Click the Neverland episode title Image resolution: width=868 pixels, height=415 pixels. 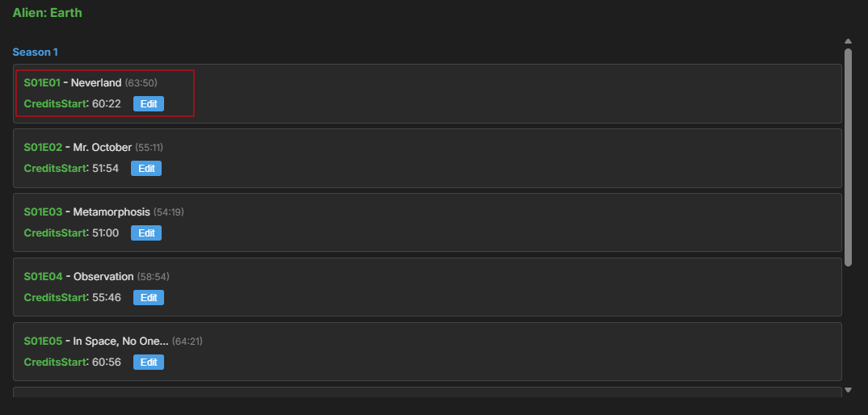point(97,83)
